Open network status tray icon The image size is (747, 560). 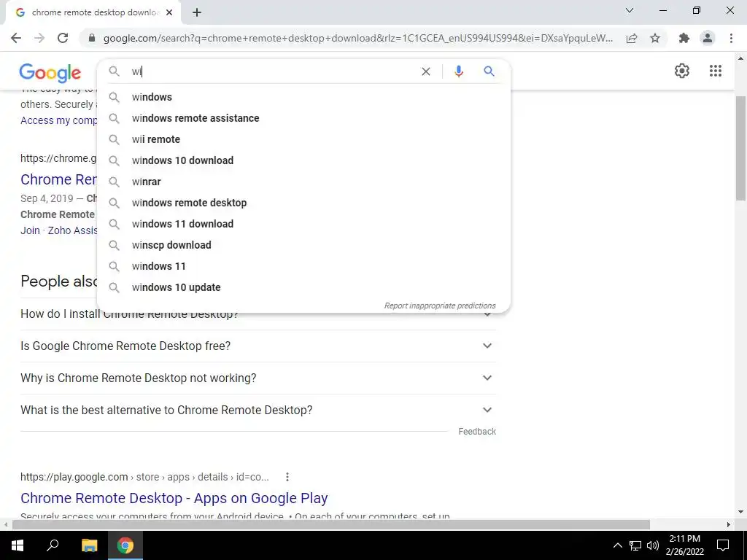point(635,545)
